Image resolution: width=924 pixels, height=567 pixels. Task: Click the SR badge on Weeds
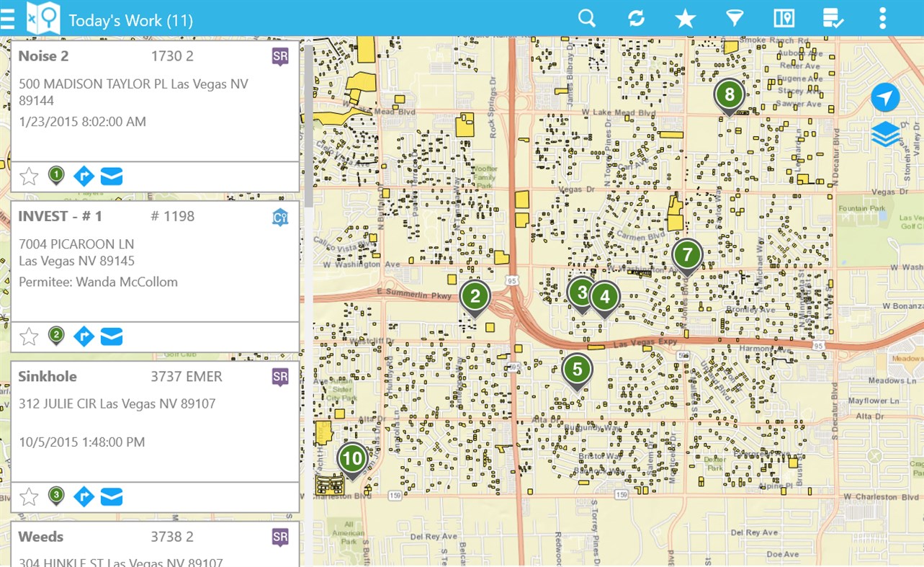pyautogui.click(x=280, y=537)
